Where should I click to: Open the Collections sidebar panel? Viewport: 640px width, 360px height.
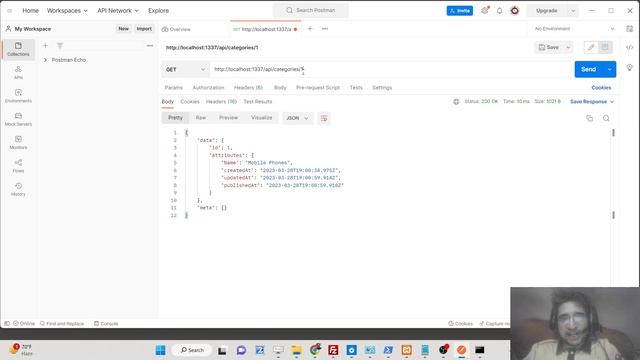18,49
